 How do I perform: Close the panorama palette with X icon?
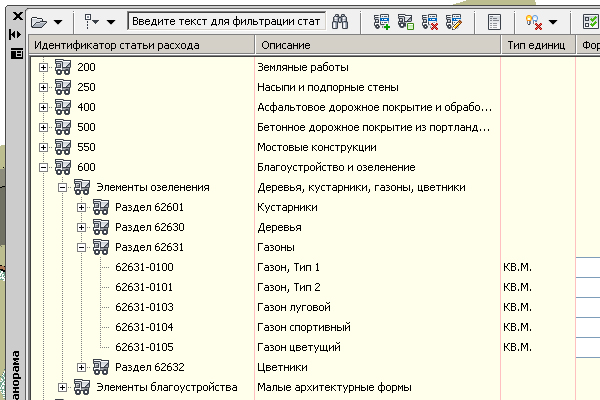click(x=18, y=16)
